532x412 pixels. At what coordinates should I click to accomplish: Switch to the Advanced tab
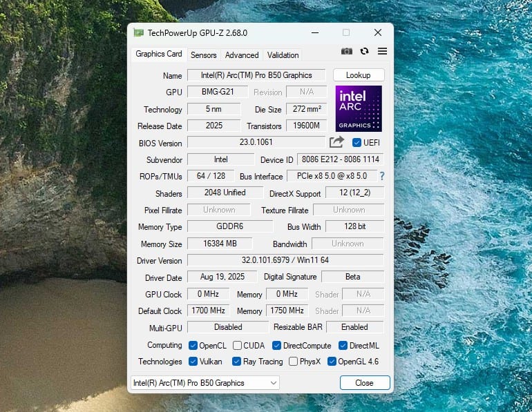click(x=242, y=55)
